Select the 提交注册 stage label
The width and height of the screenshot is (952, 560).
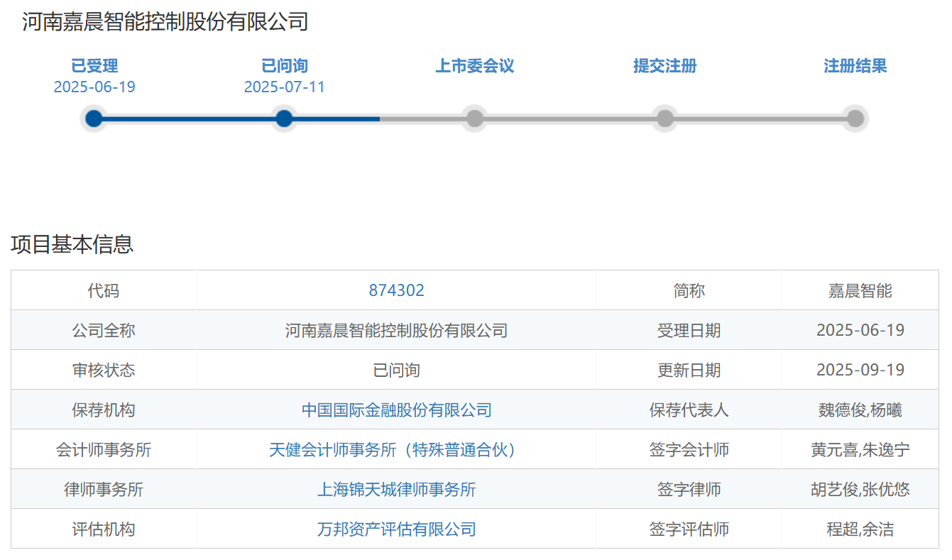[x=665, y=67]
